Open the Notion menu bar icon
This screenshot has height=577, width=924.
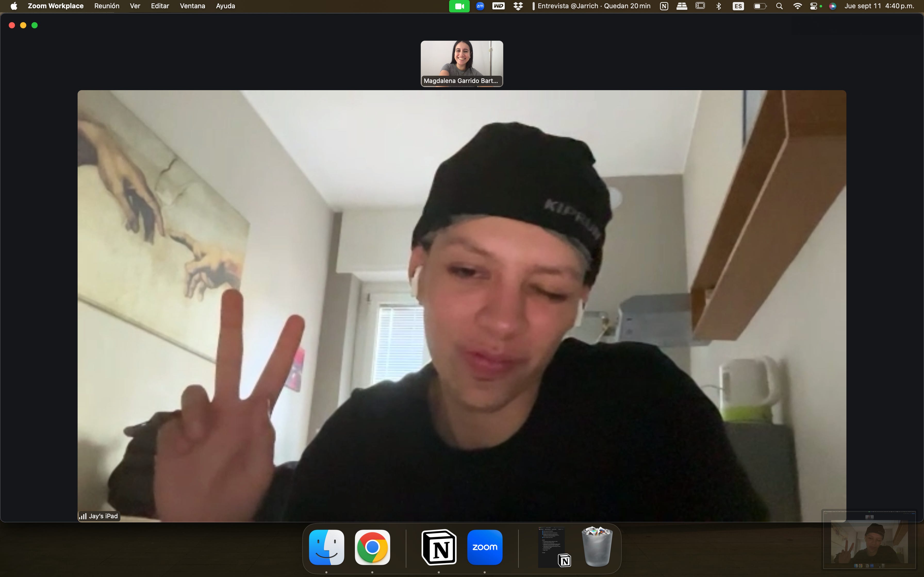click(x=664, y=6)
